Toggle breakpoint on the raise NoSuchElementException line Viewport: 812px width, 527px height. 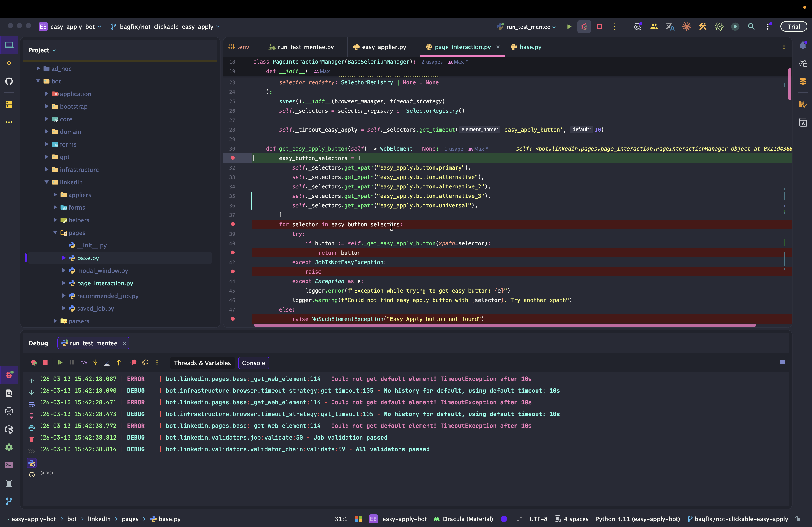point(233,319)
